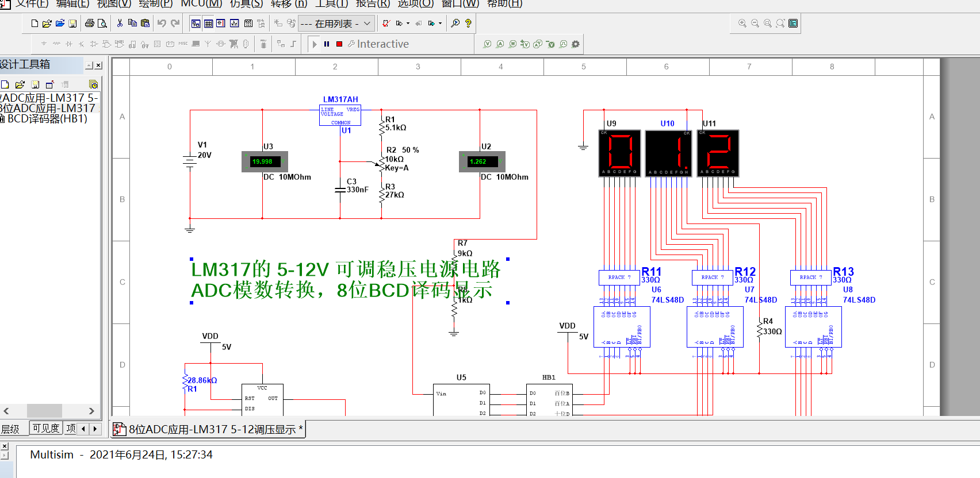
Task: Expand the transfer to Ultiboard dropdown arrow
Action: pos(408,24)
